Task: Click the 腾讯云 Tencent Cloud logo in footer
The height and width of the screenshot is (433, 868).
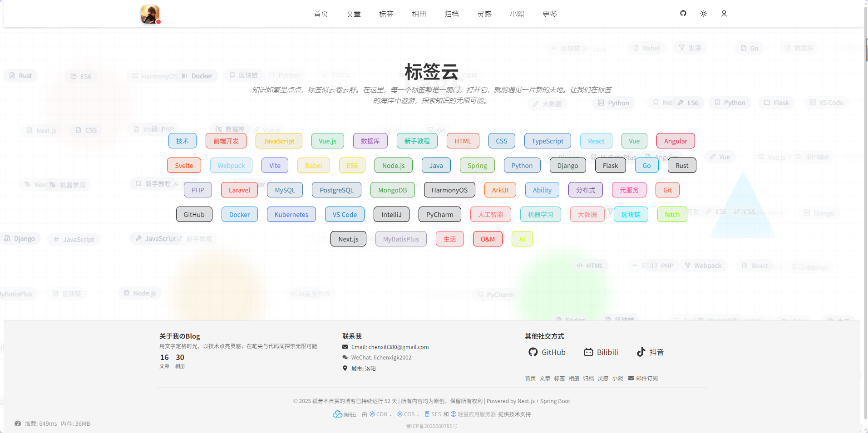Action: pos(339,413)
